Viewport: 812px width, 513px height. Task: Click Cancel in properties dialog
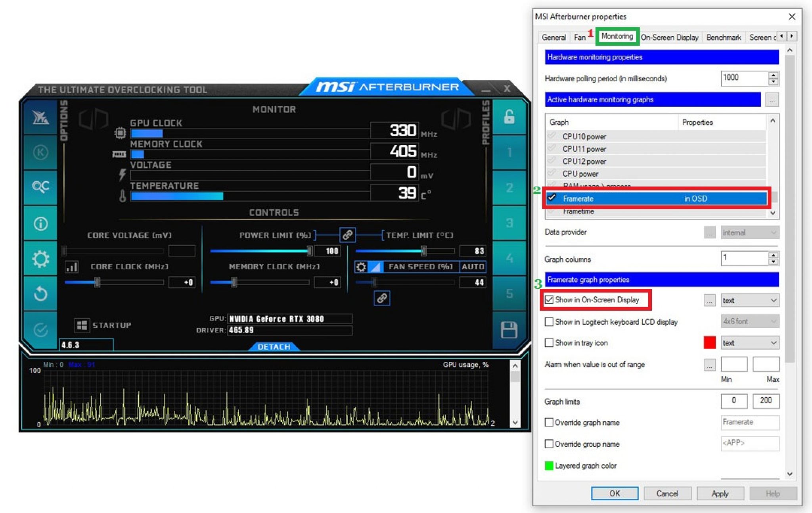pyautogui.click(x=667, y=494)
